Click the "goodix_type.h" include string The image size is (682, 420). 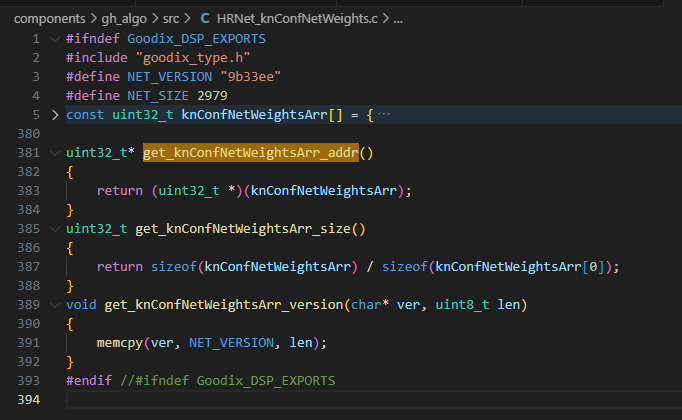193,58
